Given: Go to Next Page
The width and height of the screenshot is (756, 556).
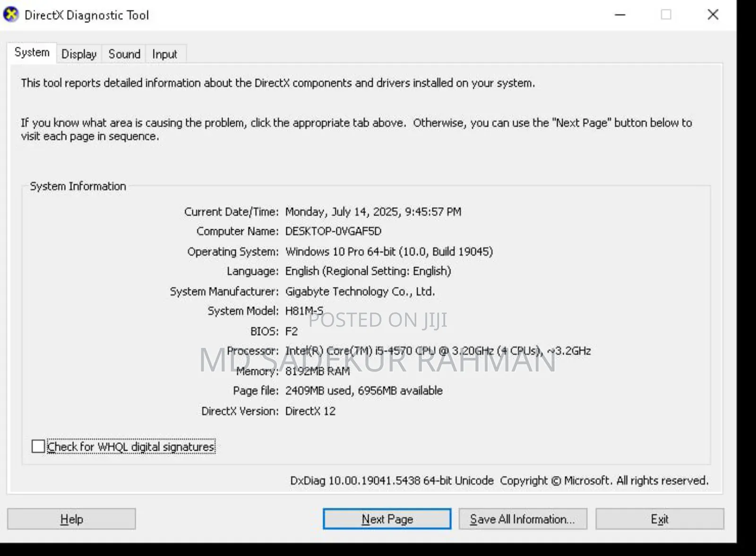Looking at the screenshot, I should (387, 519).
